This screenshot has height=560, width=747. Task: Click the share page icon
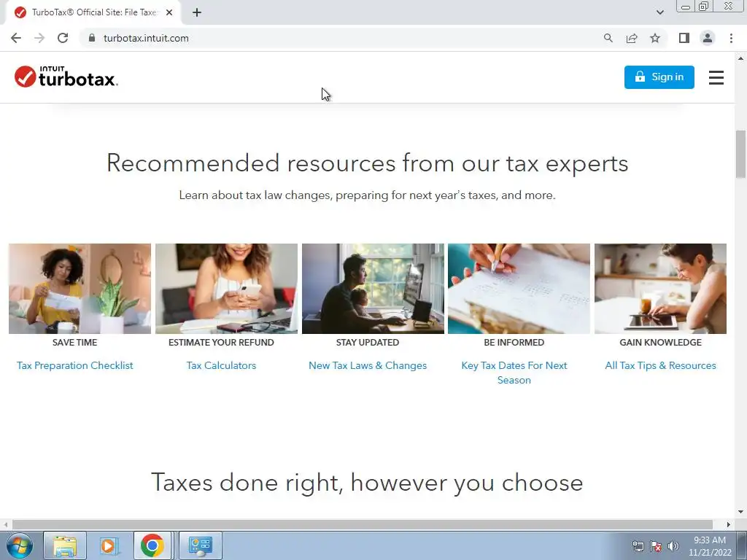pyautogui.click(x=632, y=38)
